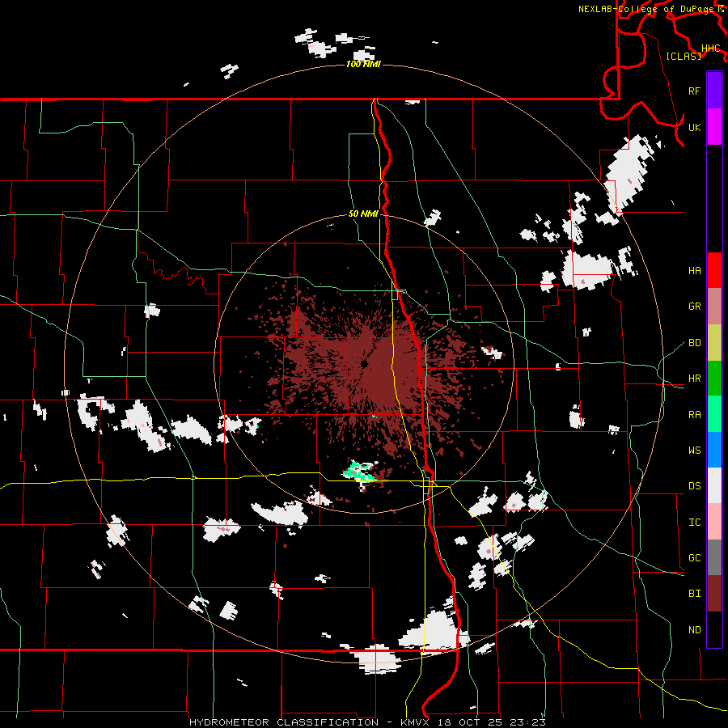
Task: Click the '23:23' timestamp text
Action: (527, 722)
